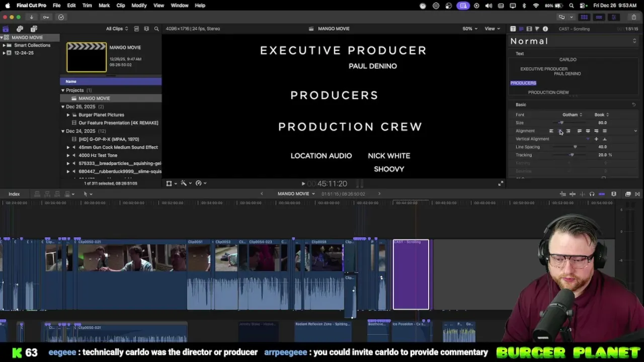Open the Transitions browser icon

637,194
